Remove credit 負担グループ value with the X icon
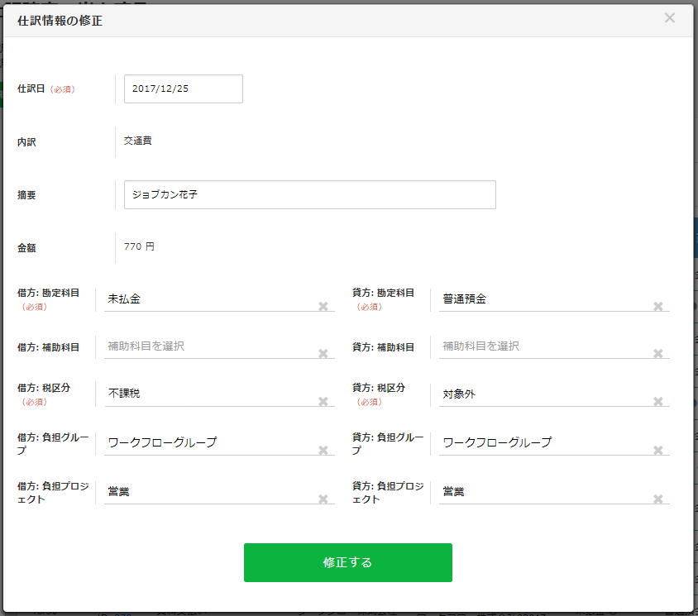The image size is (698, 616). tap(658, 451)
